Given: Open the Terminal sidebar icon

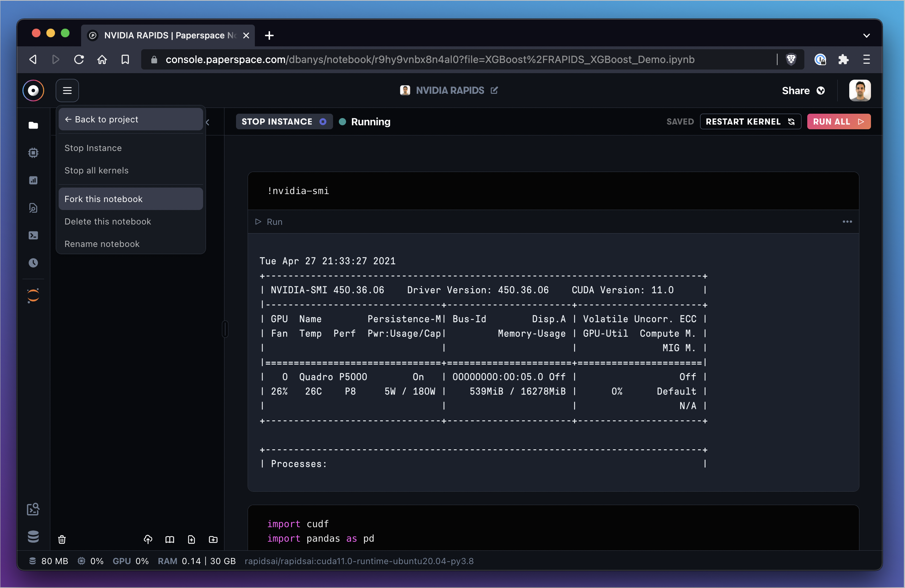Looking at the screenshot, I should [x=33, y=235].
